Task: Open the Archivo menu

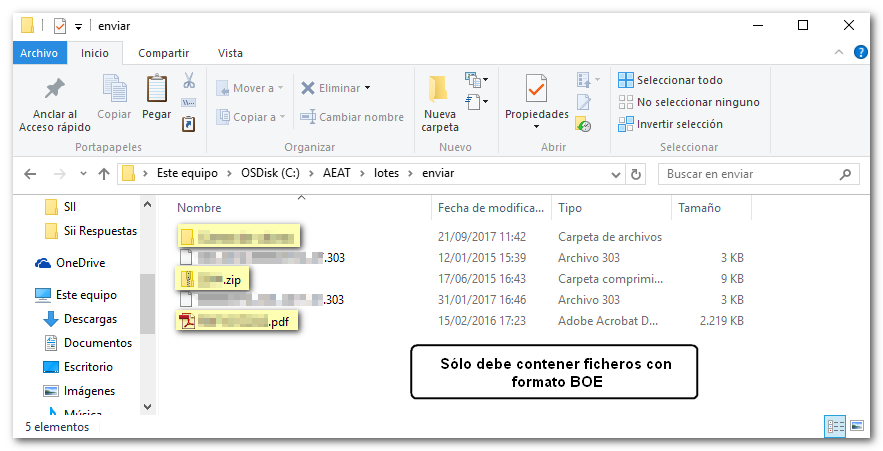Action: click(39, 53)
